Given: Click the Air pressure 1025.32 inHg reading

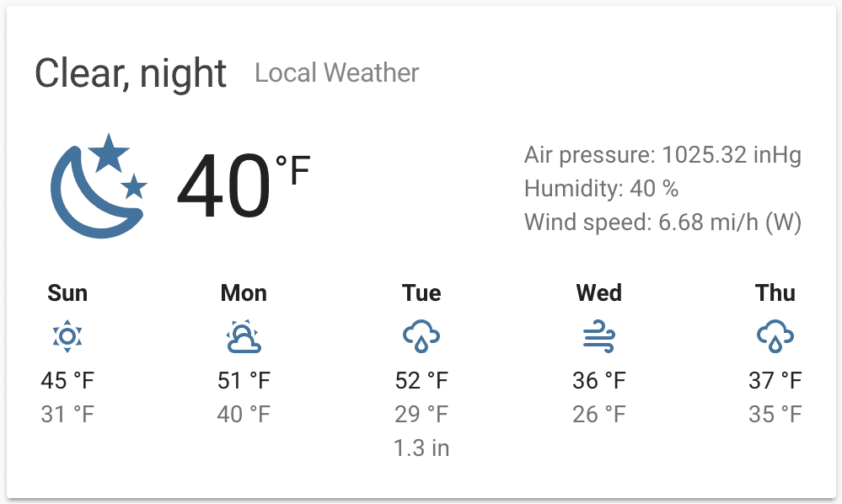Looking at the screenshot, I should [x=662, y=155].
